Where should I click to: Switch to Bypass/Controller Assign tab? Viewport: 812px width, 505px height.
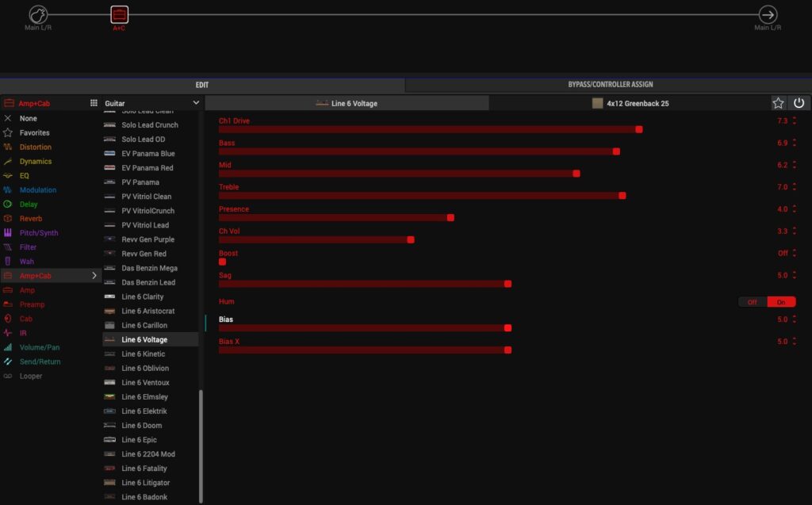point(610,85)
